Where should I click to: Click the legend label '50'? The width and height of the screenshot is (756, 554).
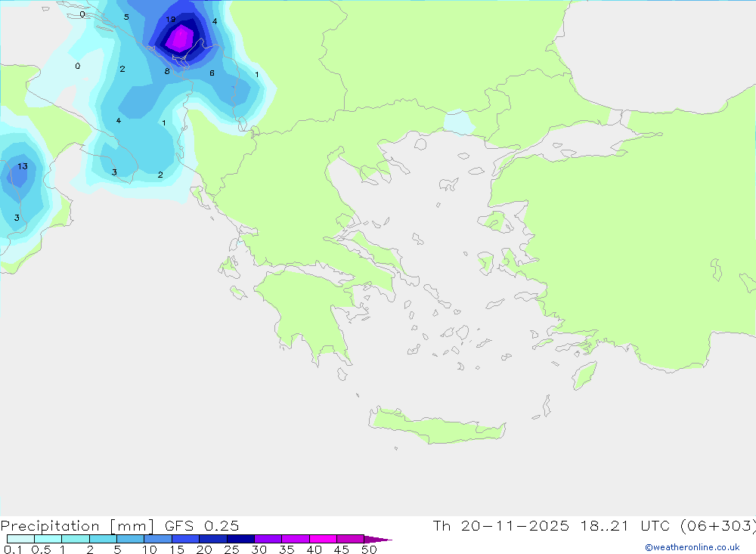pyautogui.click(x=369, y=549)
